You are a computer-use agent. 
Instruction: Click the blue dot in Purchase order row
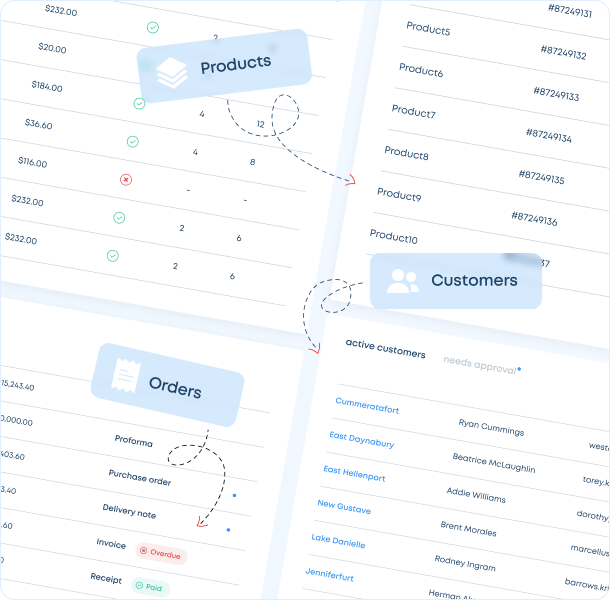(x=234, y=495)
